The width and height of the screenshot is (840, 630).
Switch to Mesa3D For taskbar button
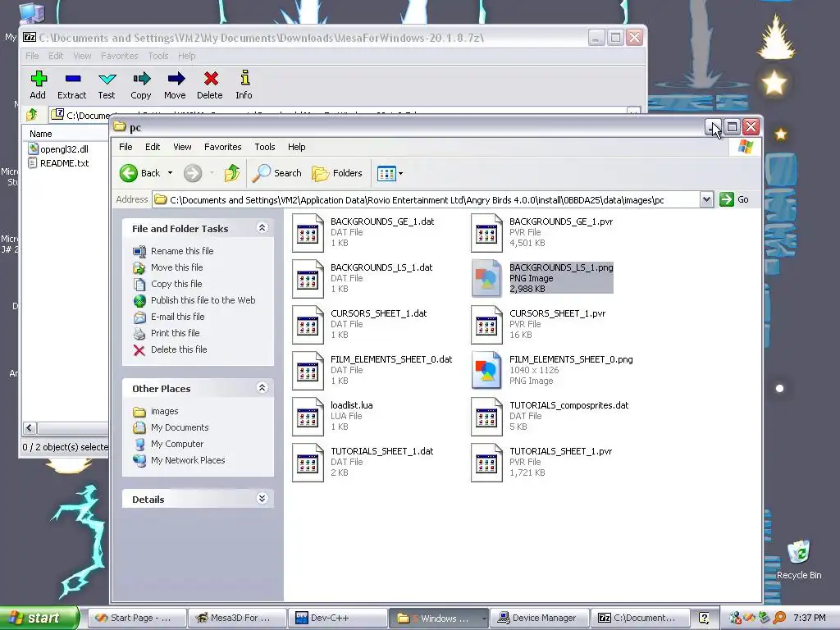pos(235,618)
